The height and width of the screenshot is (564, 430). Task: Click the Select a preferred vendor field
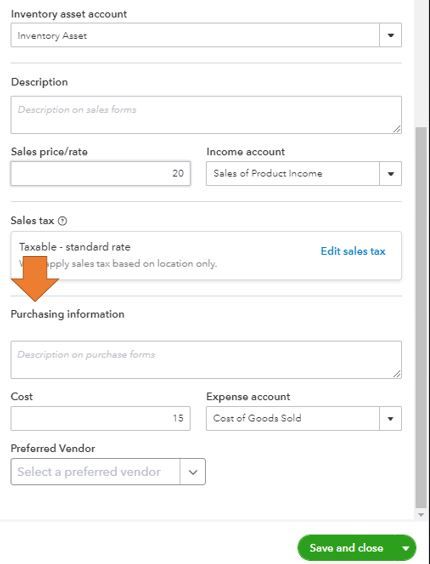click(95, 472)
